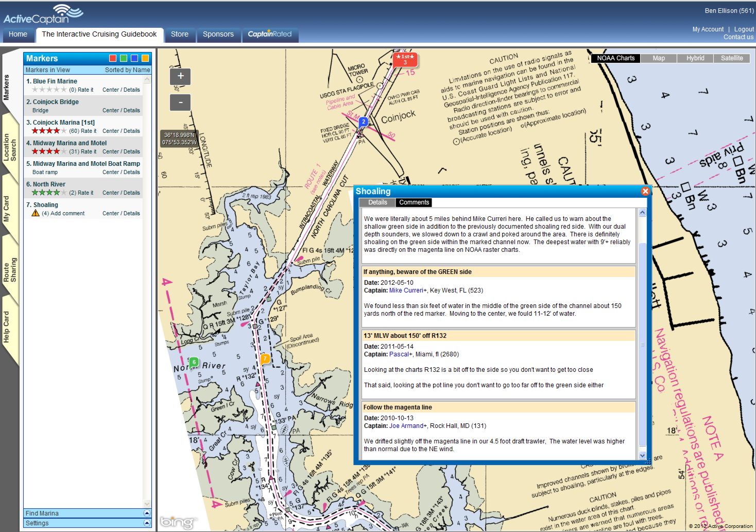Switch map to Satellite view
This screenshot has width=756, height=532.
click(x=732, y=58)
